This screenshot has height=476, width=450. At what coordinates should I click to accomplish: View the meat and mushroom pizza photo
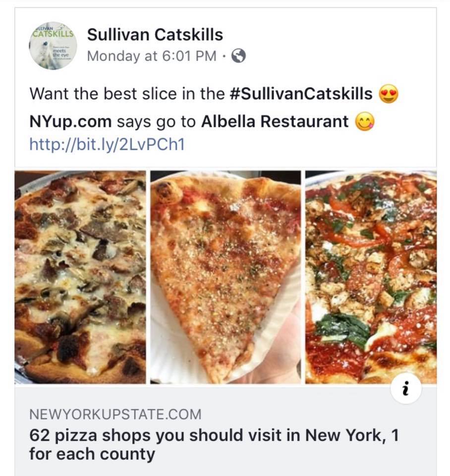point(80,277)
